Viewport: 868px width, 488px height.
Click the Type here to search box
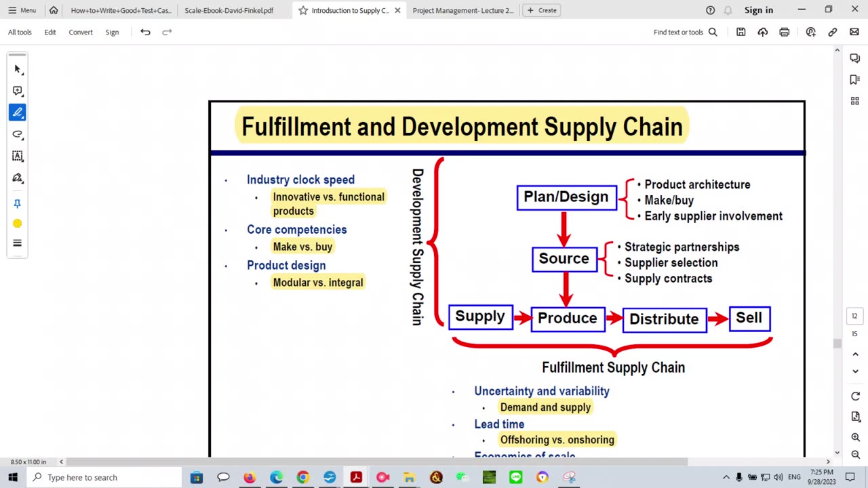coord(104,477)
